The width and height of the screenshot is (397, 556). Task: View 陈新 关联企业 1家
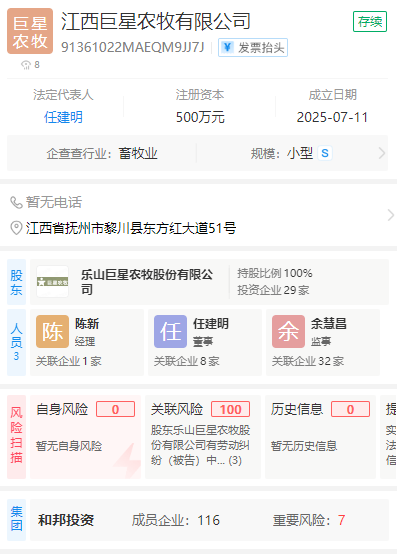tap(69, 361)
